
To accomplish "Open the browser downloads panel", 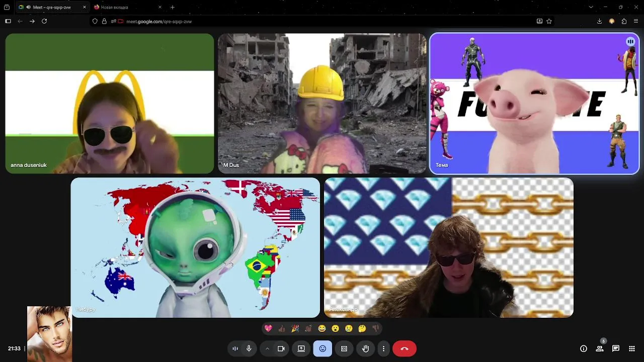I will 599,21.
